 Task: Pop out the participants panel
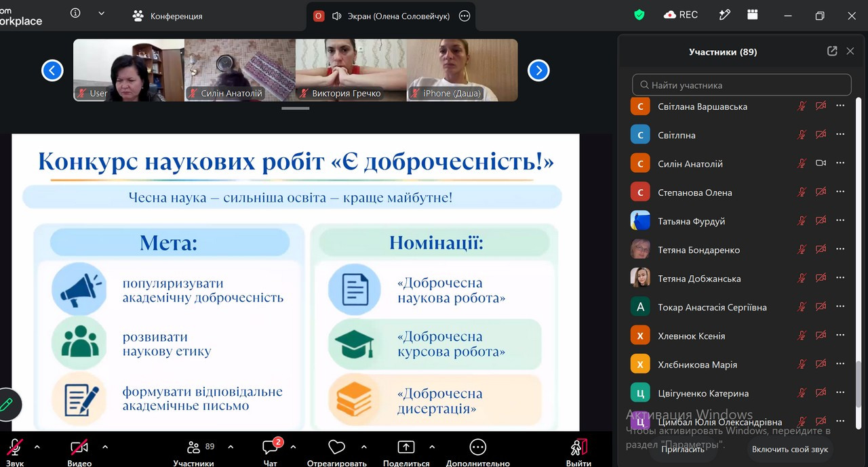(832, 52)
